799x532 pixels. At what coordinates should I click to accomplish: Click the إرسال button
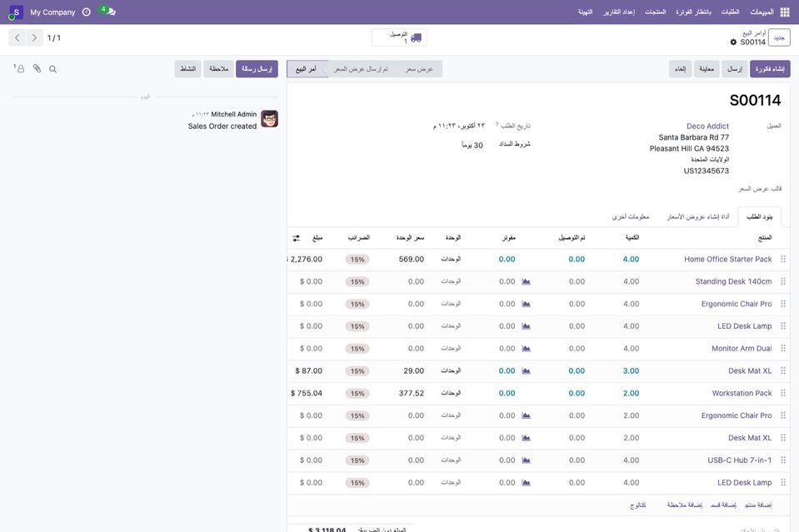[734, 69]
